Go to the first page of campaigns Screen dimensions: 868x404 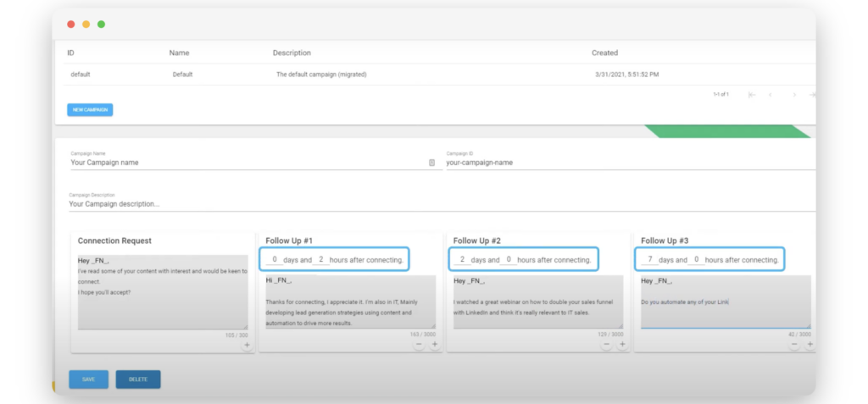click(x=751, y=95)
